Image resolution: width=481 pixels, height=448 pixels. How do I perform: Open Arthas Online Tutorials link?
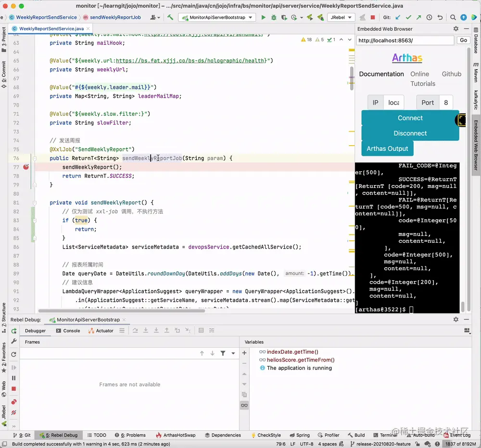click(x=421, y=78)
